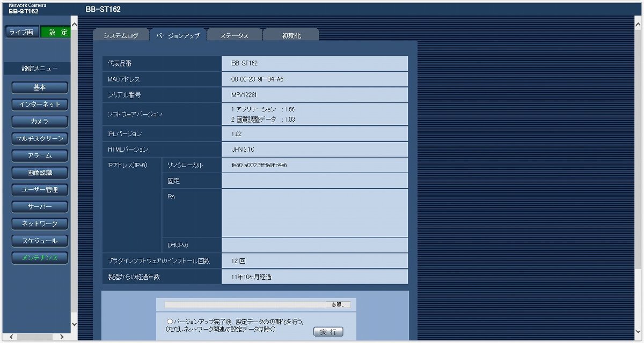644x343 pixels.
Task: Click the sidebar scroll down arrow
Action: (x=74, y=325)
